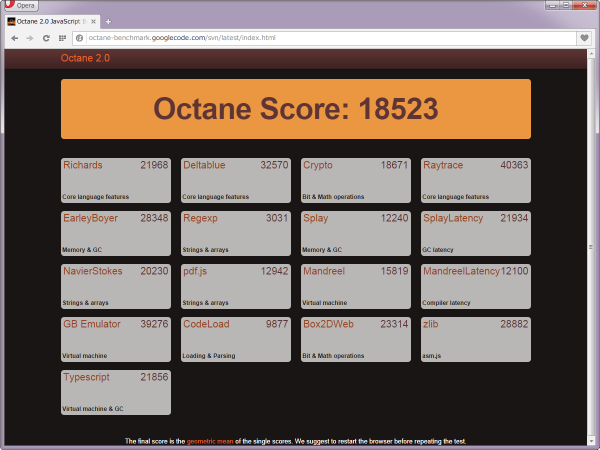Click 'GC latency' label under SplayLatency
600x450 pixels.
(x=438, y=250)
